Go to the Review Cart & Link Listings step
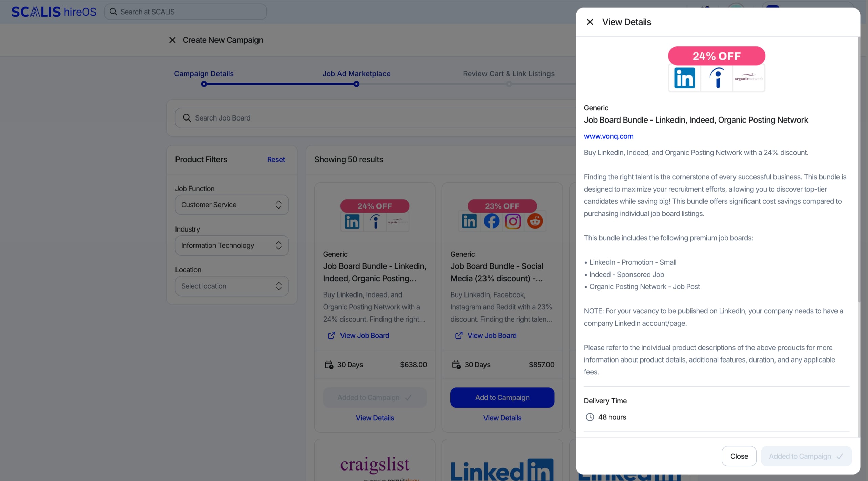Image resolution: width=868 pixels, height=481 pixels. (x=509, y=74)
